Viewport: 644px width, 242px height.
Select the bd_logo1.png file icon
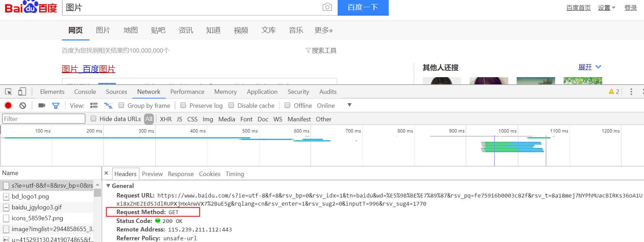tap(6, 196)
